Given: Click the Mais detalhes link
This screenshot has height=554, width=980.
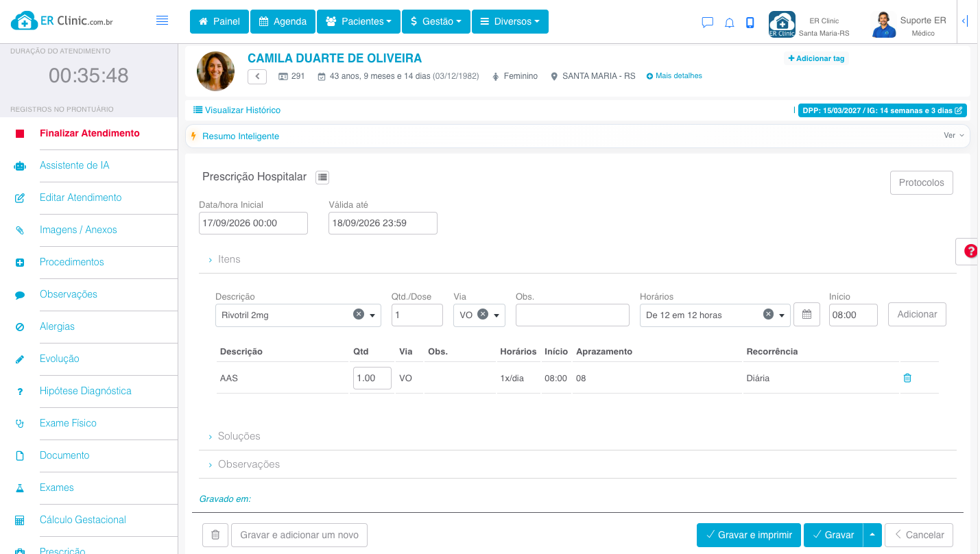Looking at the screenshot, I should (x=674, y=76).
